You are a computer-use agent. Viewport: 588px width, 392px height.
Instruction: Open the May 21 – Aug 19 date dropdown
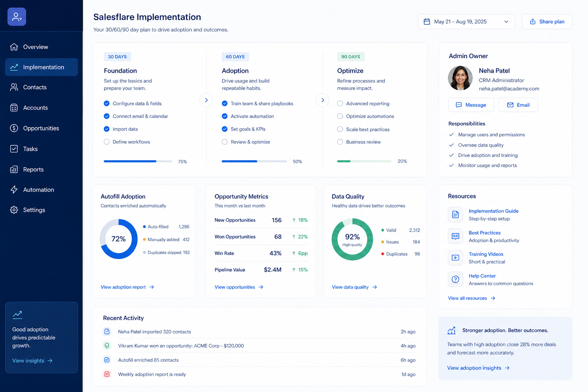(466, 21)
